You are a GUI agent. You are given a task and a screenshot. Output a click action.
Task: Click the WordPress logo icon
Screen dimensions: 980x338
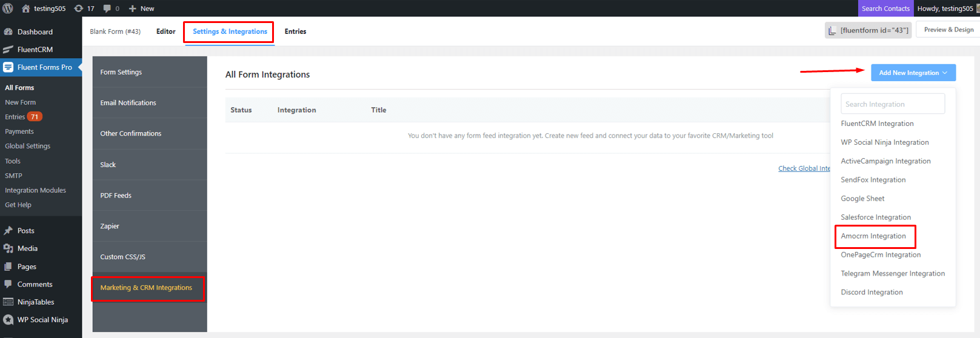[x=8, y=8]
